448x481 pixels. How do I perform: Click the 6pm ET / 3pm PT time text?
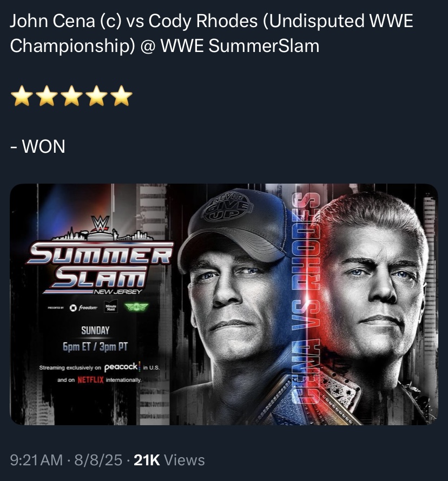pyautogui.click(x=95, y=347)
